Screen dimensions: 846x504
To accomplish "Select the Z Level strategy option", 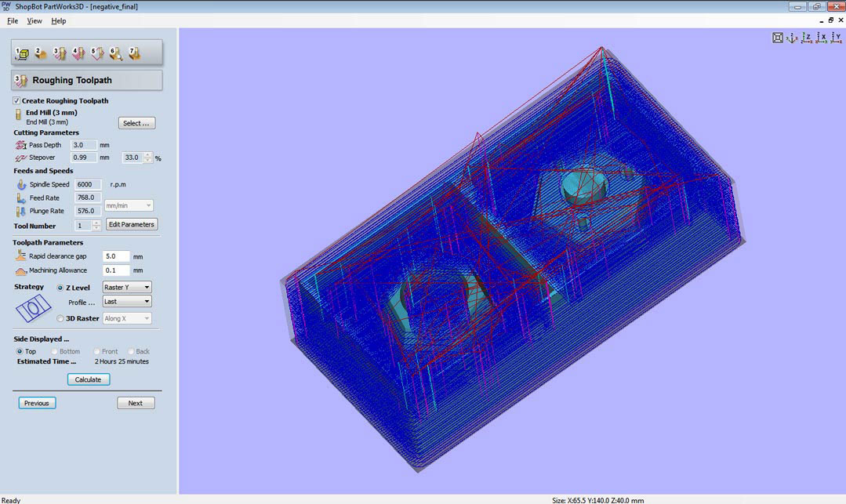I will click(60, 288).
